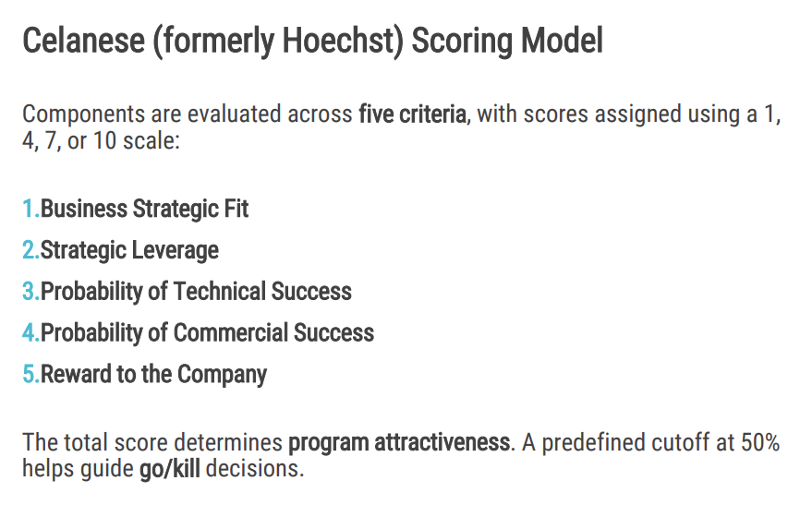Click 'The total score determines' sentence start
The width and height of the screenshot is (812, 517).
152,442
